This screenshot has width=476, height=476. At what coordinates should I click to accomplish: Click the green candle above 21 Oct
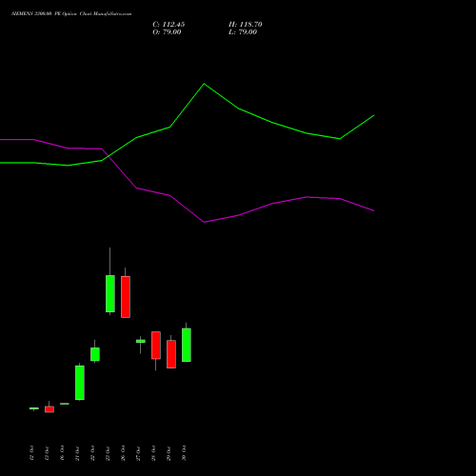coord(80,383)
